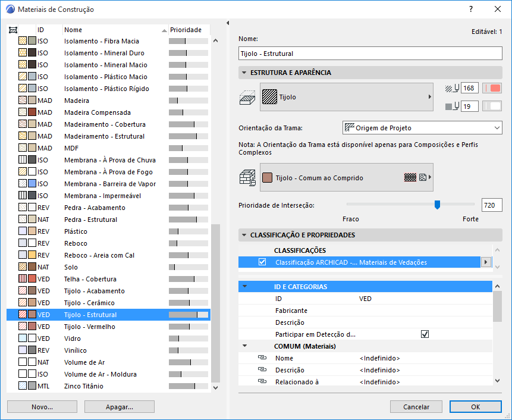512x420 pixels.
Task: Click yellow surface swatch of Reboco - Areia com Cal
Action: pos(32,255)
